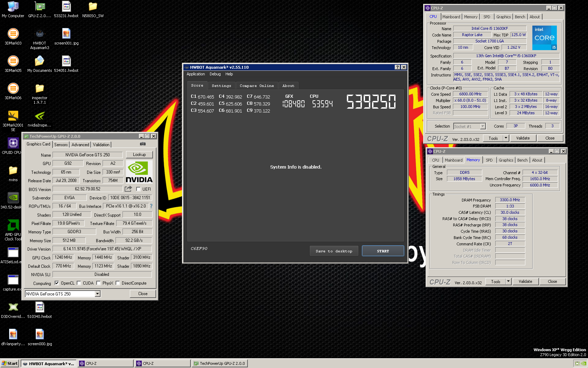588x368 pixels.
Task: Open the Advanced tab in GPU-Z
Action: click(x=80, y=145)
